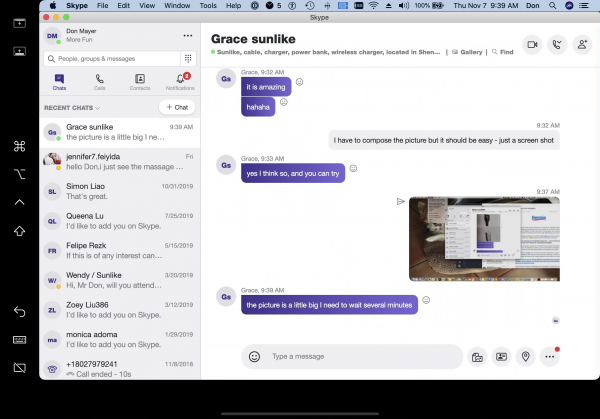Click the Type a message field

360,356
